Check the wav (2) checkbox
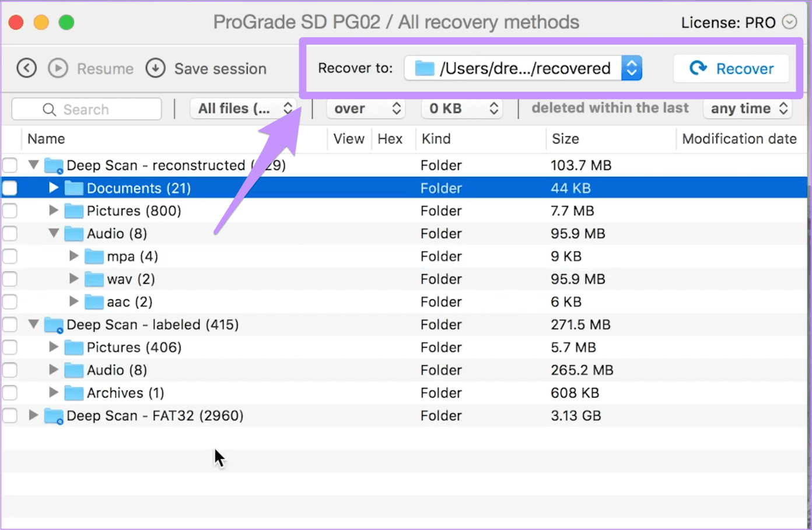This screenshot has height=530, width=812. click(x=10, y=279)
